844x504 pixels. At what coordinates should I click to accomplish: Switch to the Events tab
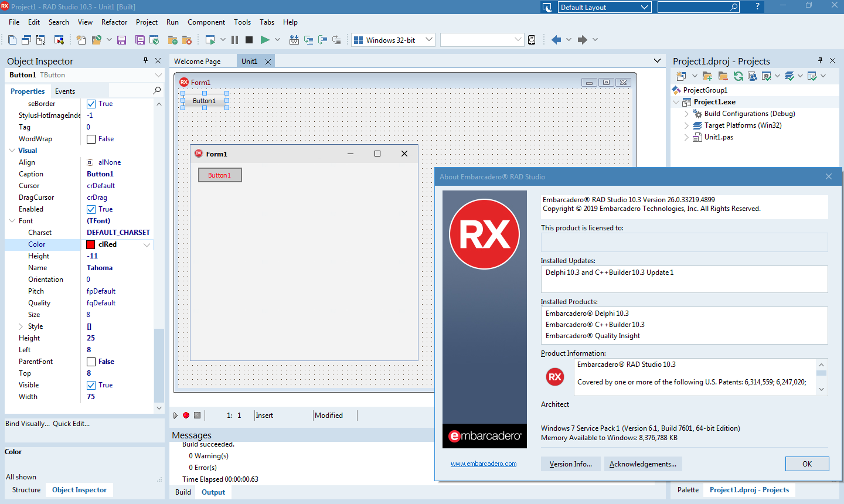pos(65,91)
